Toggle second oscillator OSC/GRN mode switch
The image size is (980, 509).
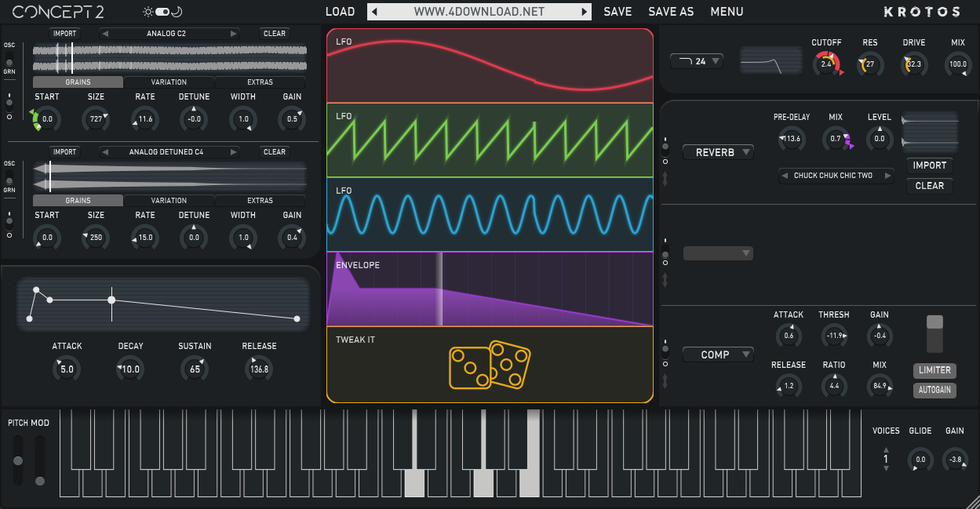(x=9, y=177)
